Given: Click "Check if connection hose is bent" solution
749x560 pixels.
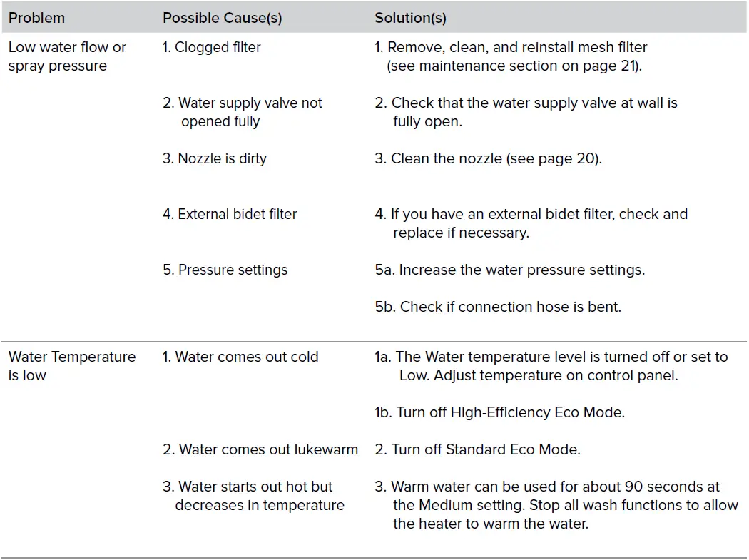Looking at the screenshot, I should coord(498,307).
